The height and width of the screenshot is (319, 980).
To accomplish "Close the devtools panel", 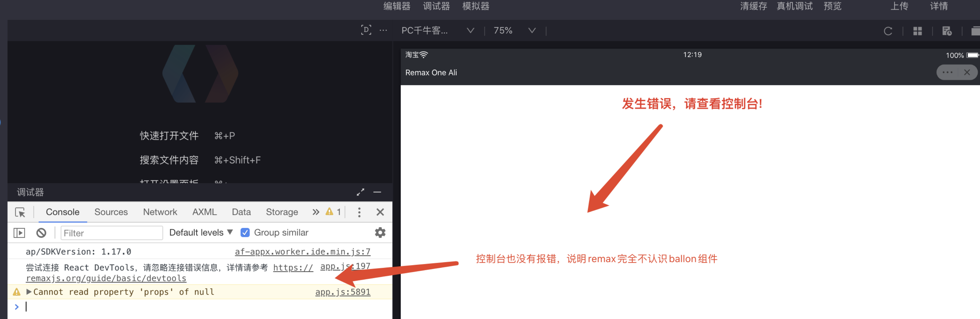I will [x=380, y=212].
